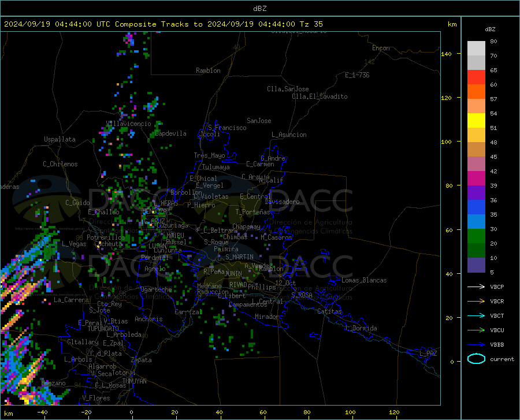Viewport: 520px width, 420px height.
Task: Click the Uspallata map label
Action: pos(60,139)
